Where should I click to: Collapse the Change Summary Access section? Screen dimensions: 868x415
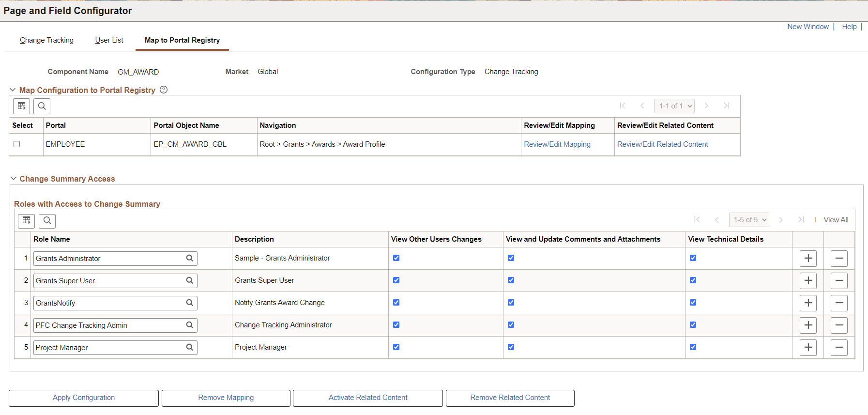13,179
